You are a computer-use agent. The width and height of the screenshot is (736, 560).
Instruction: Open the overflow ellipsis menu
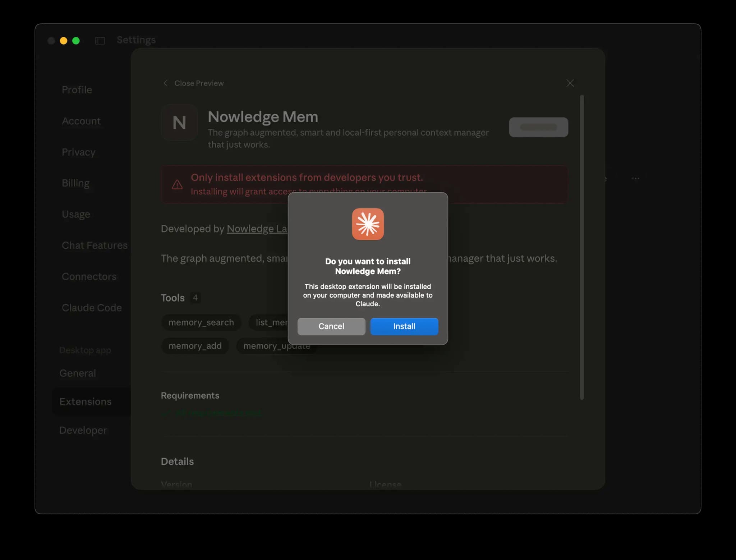tap(635, 178)
